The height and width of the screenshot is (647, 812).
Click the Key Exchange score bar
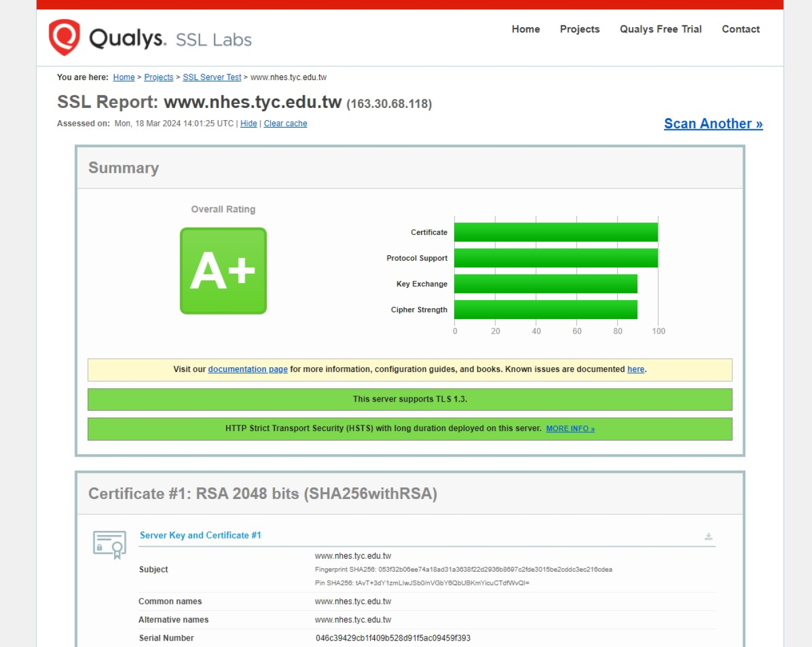545,284
